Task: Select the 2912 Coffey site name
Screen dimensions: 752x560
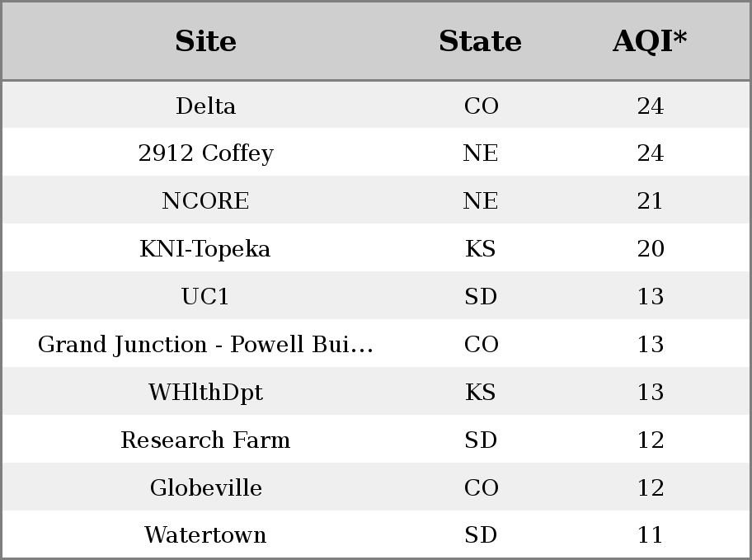Action: (x=206, y=153)
